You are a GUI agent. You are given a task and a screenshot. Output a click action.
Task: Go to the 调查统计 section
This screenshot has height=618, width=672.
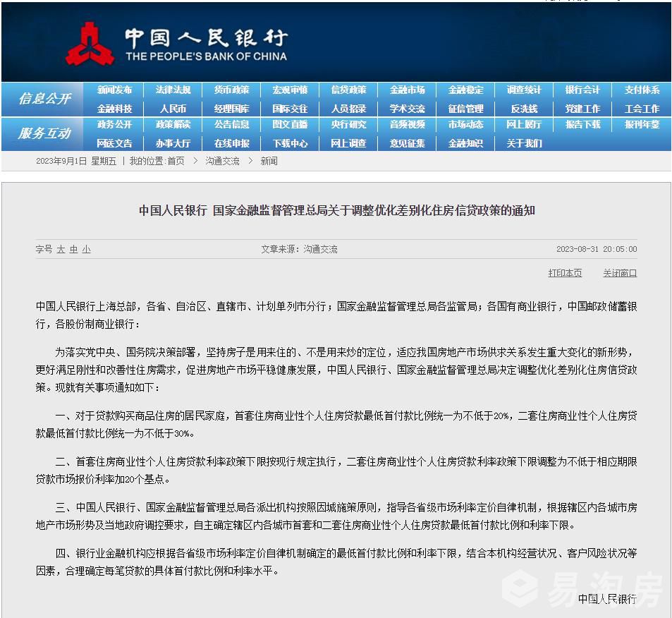(524, 90)
